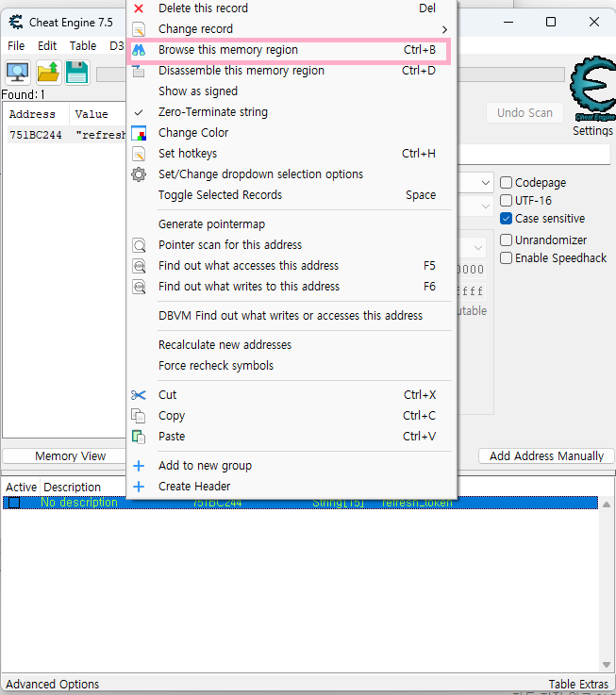Enable the UTF-16 checkbox
616x695 pixels.
[x=506, y=201]
